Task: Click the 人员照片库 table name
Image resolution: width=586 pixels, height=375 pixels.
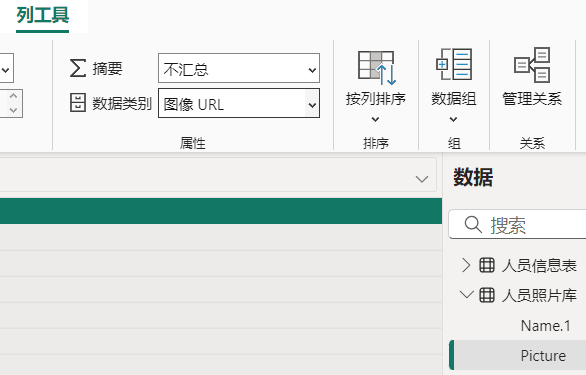Action: pyautogui.click(x=539, y=295)
